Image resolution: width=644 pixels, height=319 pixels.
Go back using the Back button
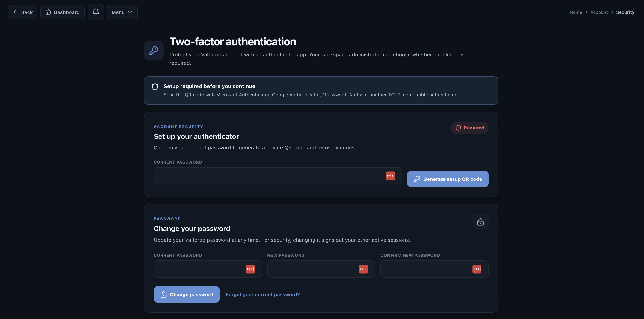pos(23,12)
